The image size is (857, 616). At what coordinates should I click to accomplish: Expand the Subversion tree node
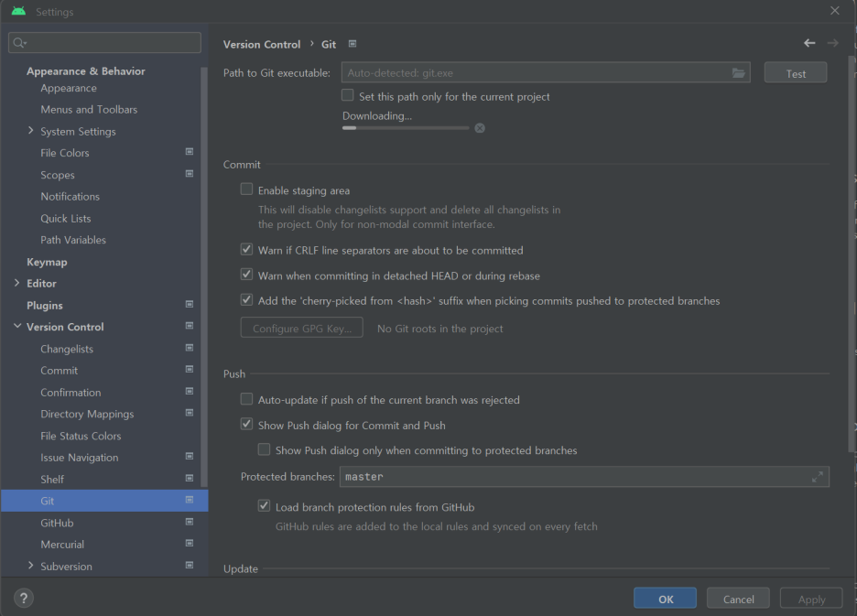(x=30, y=565)
